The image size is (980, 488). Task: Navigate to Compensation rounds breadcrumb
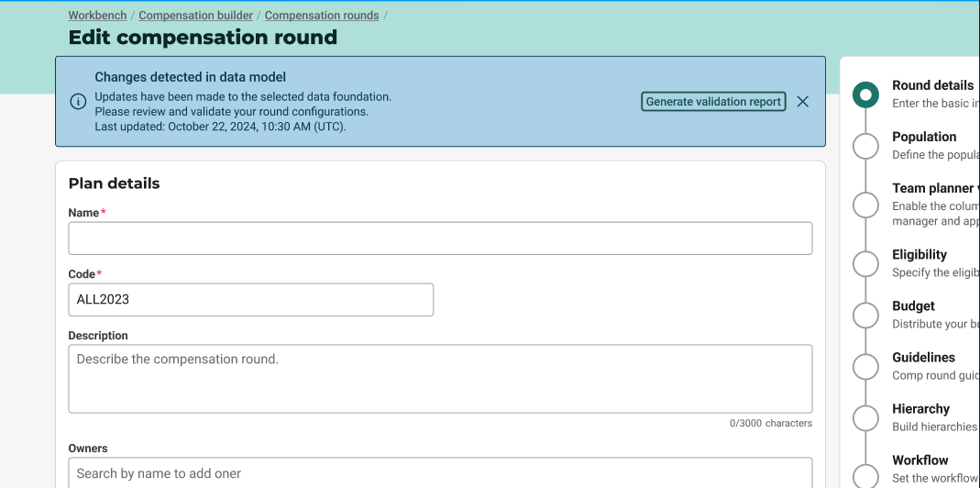[322, 16]
